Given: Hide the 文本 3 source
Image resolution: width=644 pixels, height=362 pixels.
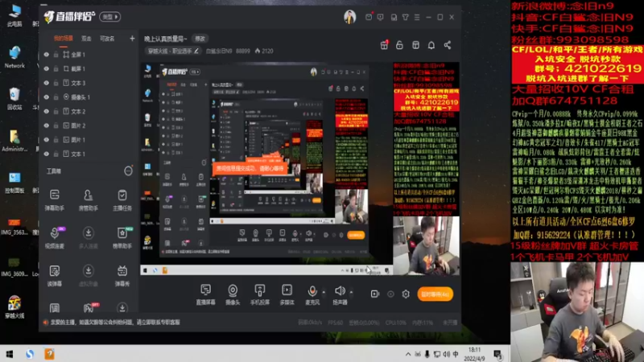Looking at the screenshot, I should 47,83.
